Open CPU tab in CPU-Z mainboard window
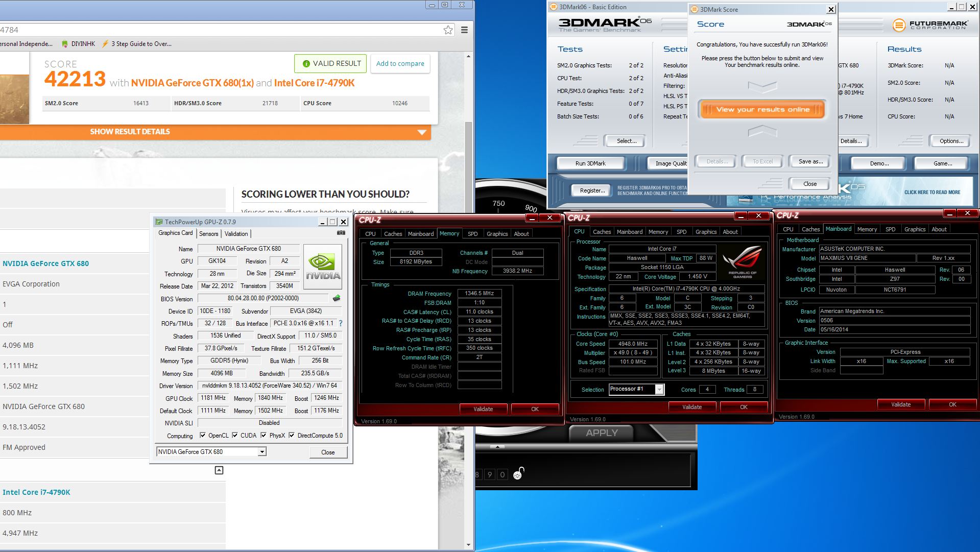This screenshot has height=552, width=980. [x=788, y=229]
